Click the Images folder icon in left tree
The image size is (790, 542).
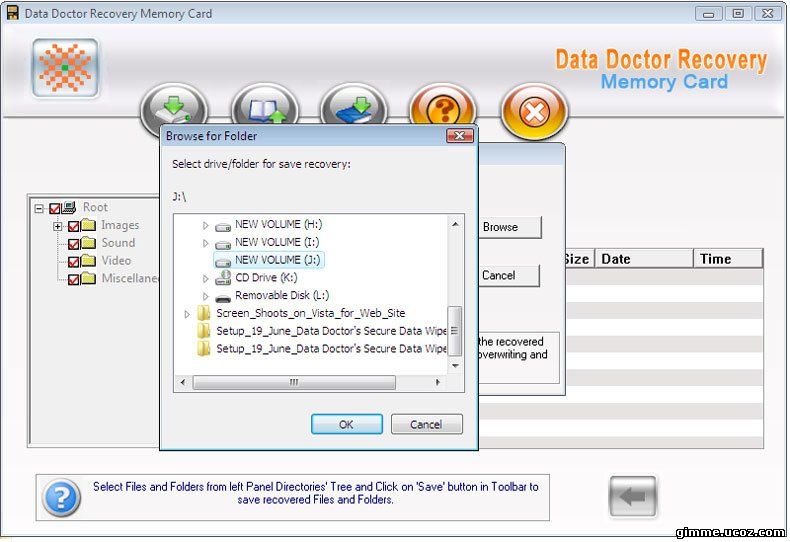point(89,225)
